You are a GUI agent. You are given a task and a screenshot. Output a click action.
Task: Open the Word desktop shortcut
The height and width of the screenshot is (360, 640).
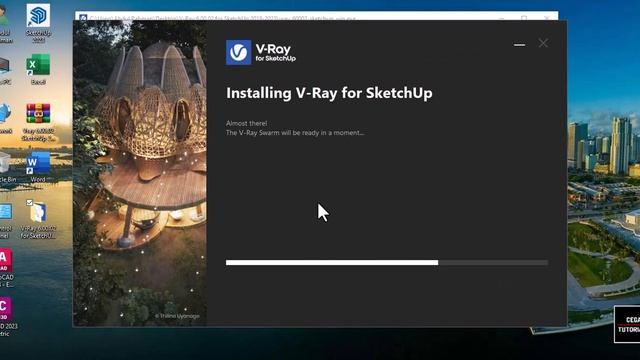pyautogui.click(x=38, y=167)
